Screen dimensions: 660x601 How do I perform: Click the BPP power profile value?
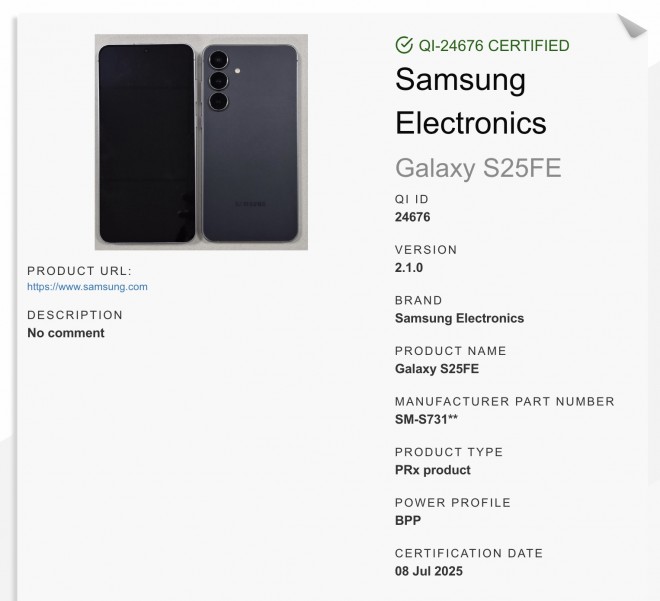(x=408, y=521)
